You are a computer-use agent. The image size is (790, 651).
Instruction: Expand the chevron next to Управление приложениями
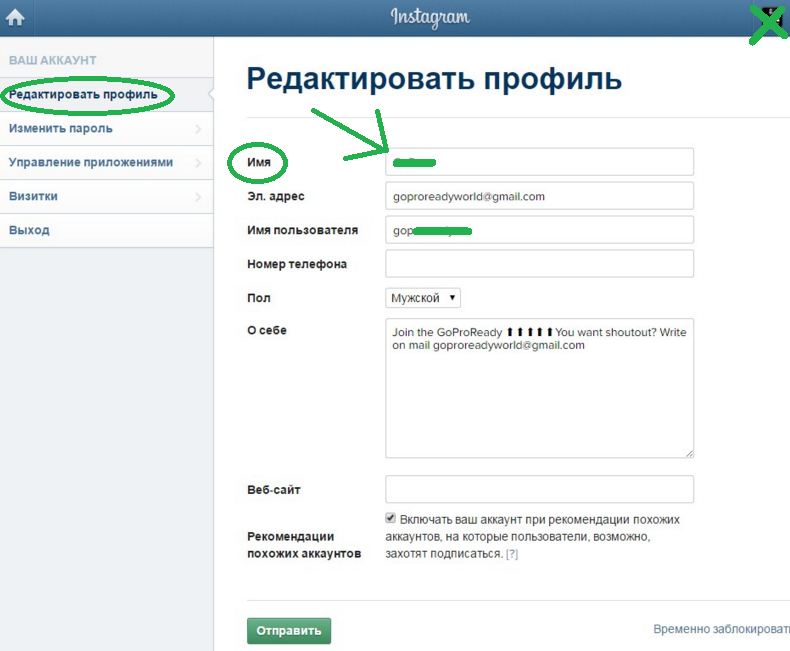pos(198,163)
